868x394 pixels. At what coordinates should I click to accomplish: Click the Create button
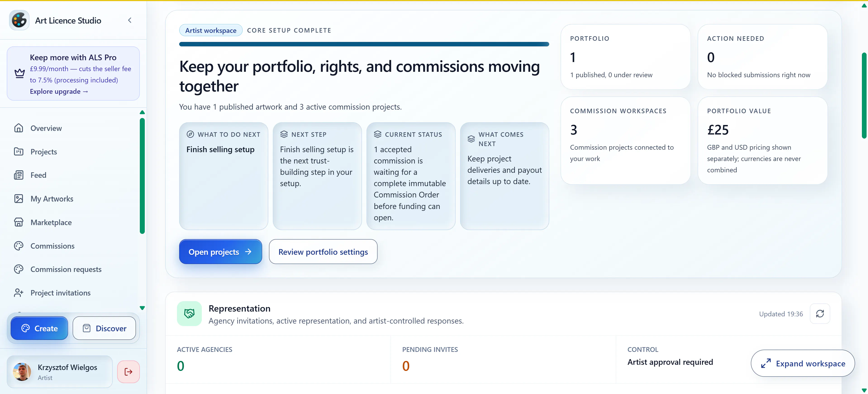(x=39, y=328)
